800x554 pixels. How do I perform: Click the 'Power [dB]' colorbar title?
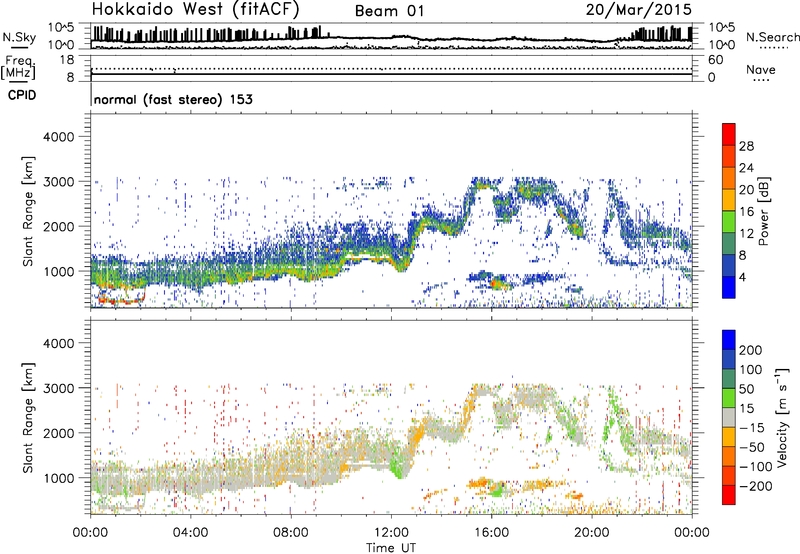coord(763,211)
